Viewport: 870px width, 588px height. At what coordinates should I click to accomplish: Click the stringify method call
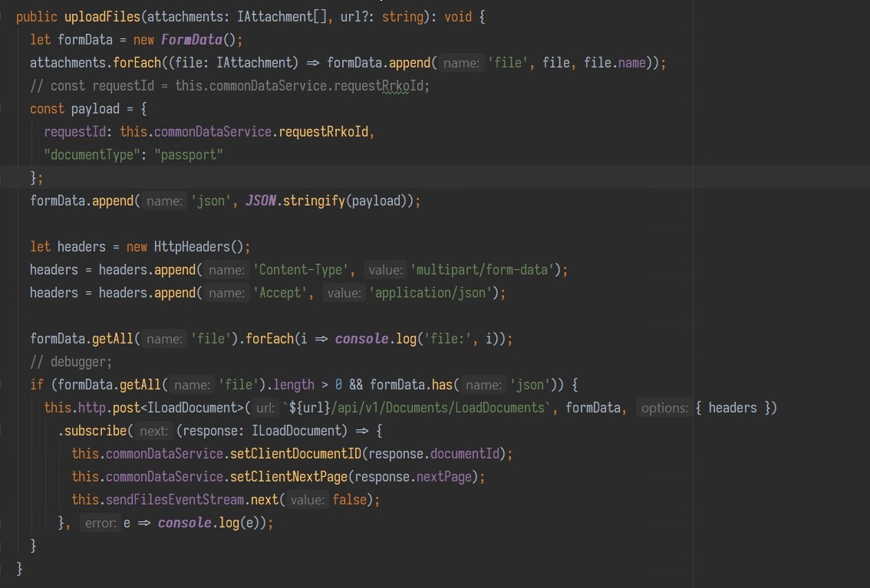pyautogui.click(x=314, y=201)
